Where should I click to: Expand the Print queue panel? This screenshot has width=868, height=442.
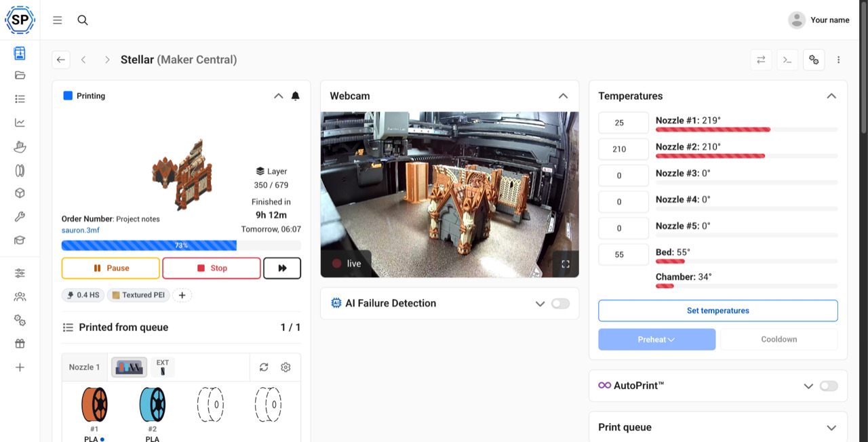point(831,428)
